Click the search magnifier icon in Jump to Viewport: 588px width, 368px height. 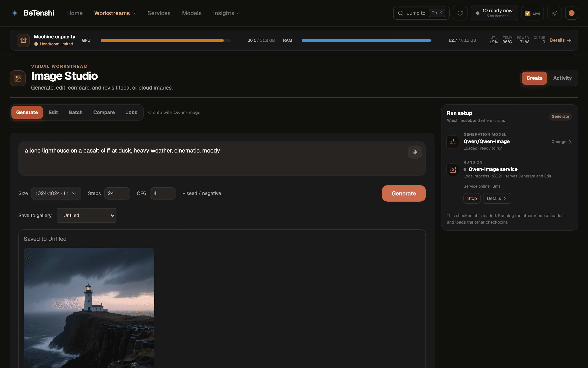click(400, 13)
